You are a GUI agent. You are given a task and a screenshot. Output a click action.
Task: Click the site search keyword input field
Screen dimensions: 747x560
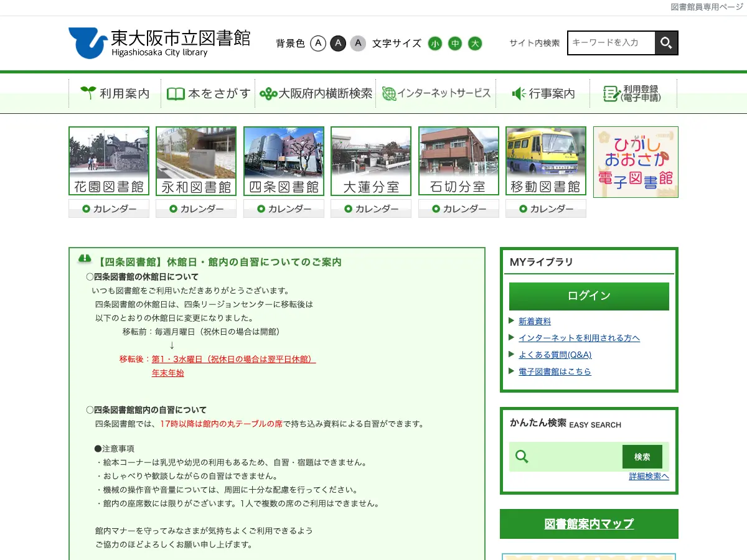[x=611, y=43]
